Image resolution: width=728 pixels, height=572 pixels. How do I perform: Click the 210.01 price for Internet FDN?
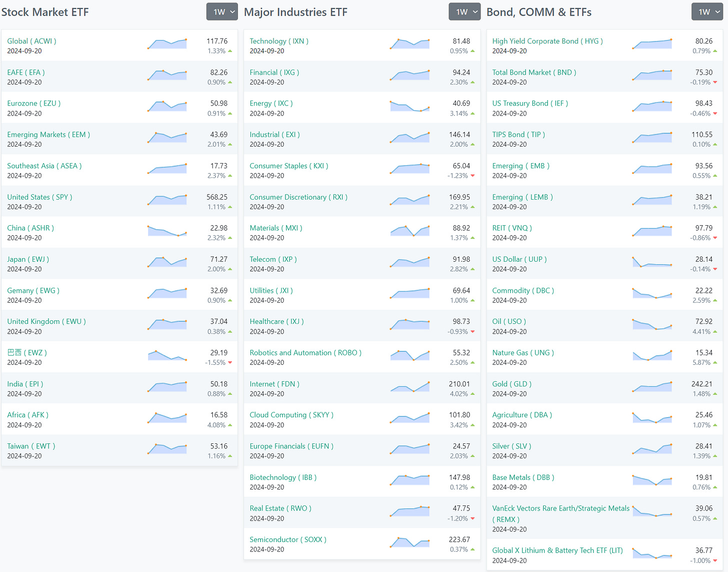click(459, 384)
